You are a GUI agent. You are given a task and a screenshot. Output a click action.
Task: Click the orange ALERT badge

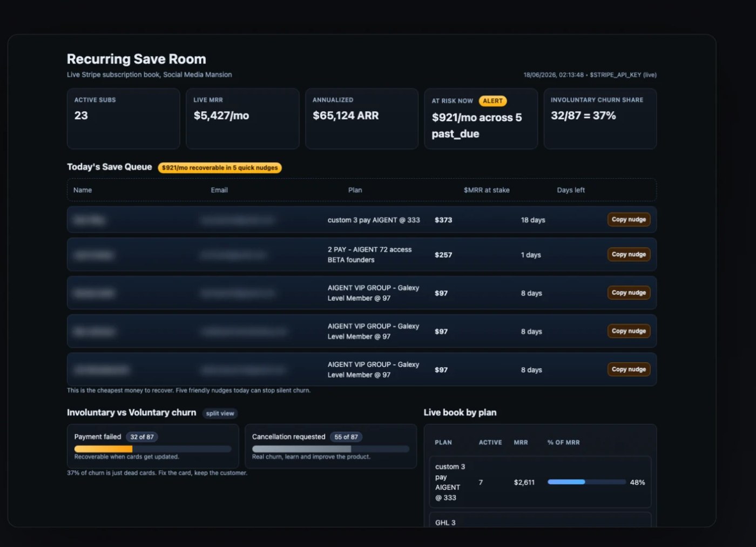click(492, 101)
